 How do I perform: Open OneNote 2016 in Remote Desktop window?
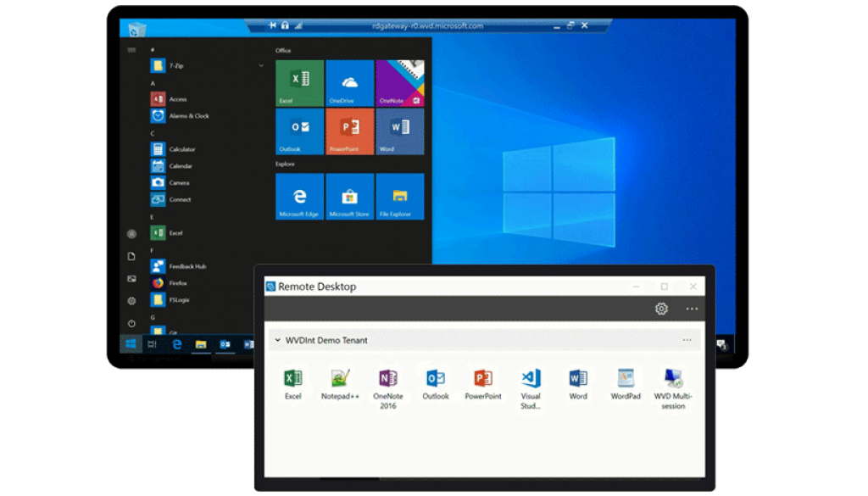[387, 388]
